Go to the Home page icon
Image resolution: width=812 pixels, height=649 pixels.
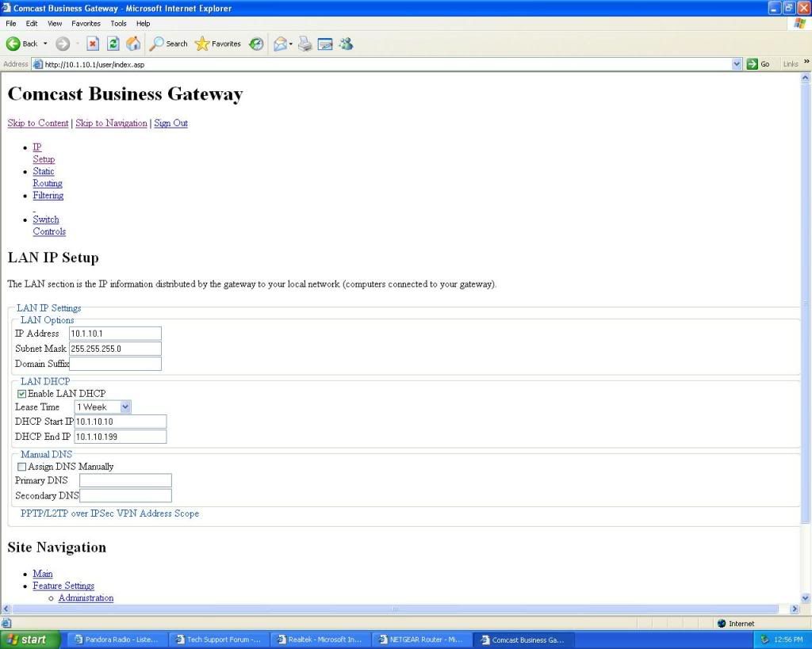pyautogui.click(x=133, y=44)
